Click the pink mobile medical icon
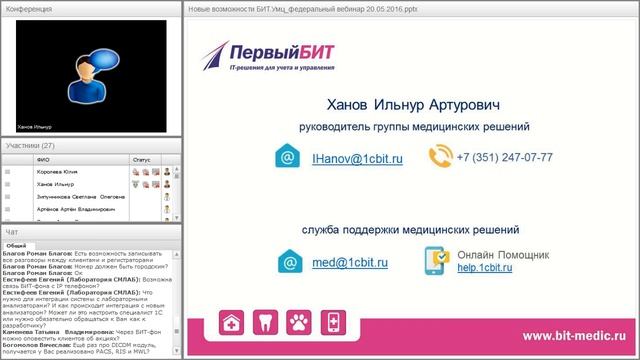The width and height of the screenshot is (640, 360). click(x=333, y=322)
